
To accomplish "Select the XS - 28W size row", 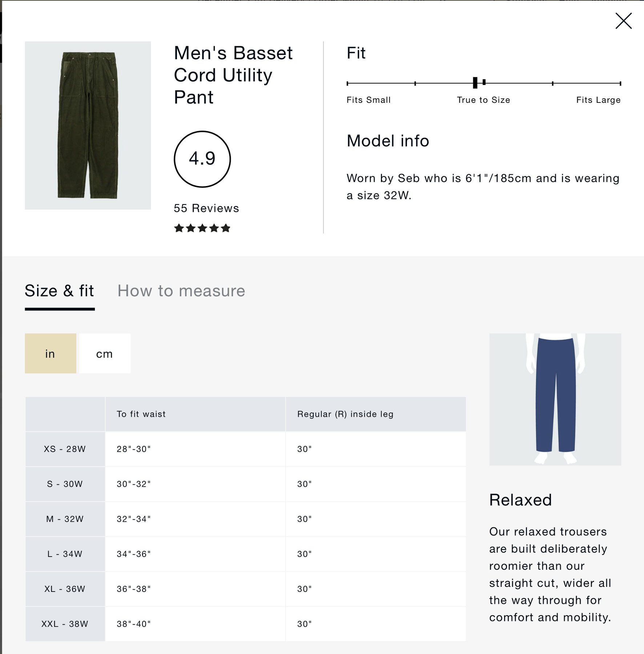I will pos(65,449).
